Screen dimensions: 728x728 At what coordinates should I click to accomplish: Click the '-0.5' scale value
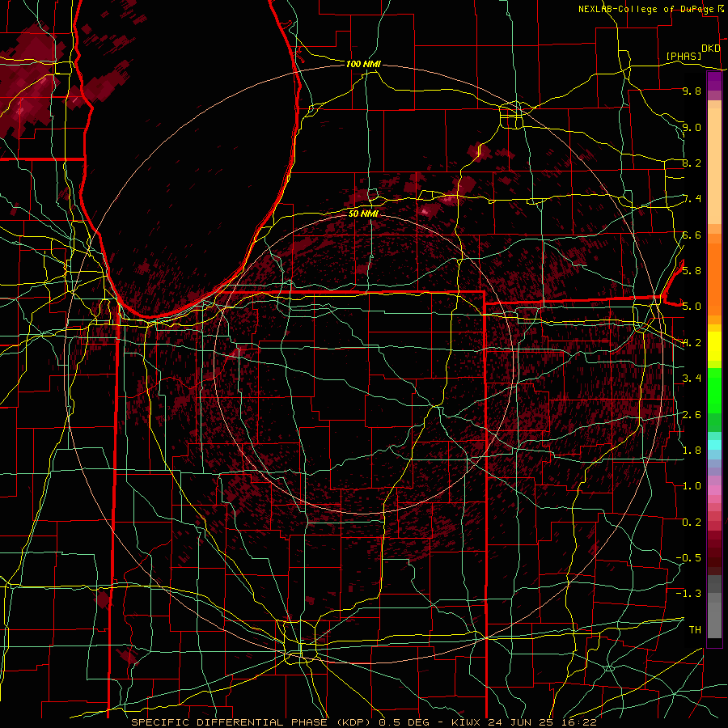[688, 557]
